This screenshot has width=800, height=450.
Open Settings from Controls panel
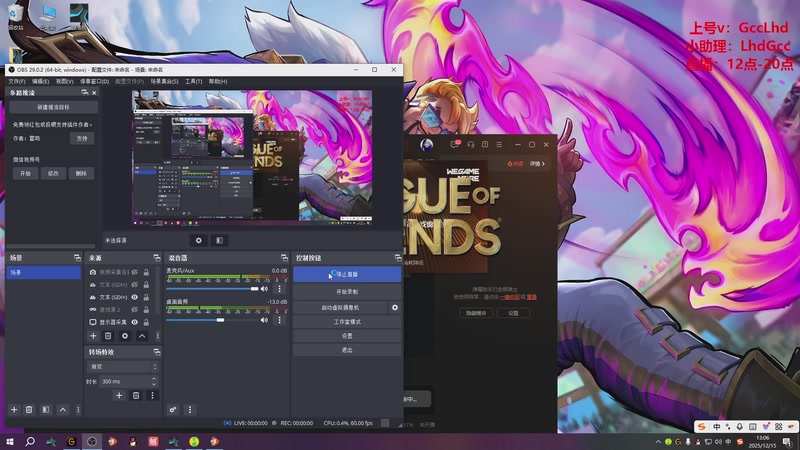pyautogui.click(x=347, y=336)
